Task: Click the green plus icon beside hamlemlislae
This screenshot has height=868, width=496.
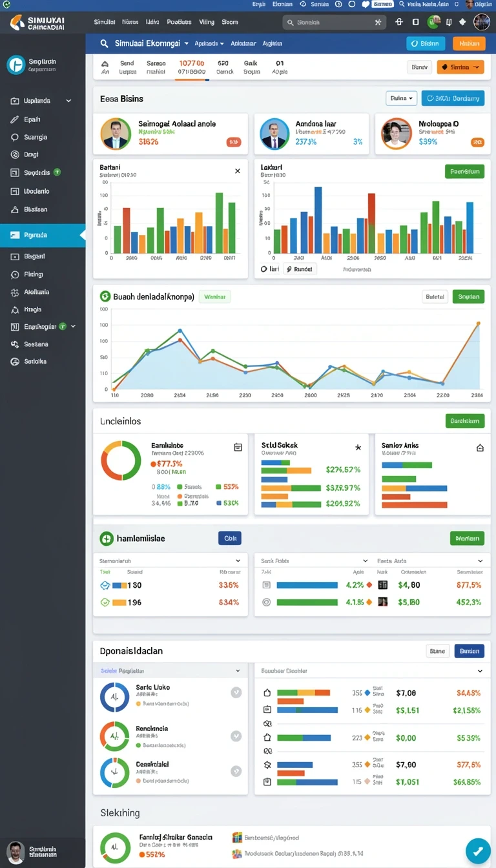Action: click(x=107, y=538)
